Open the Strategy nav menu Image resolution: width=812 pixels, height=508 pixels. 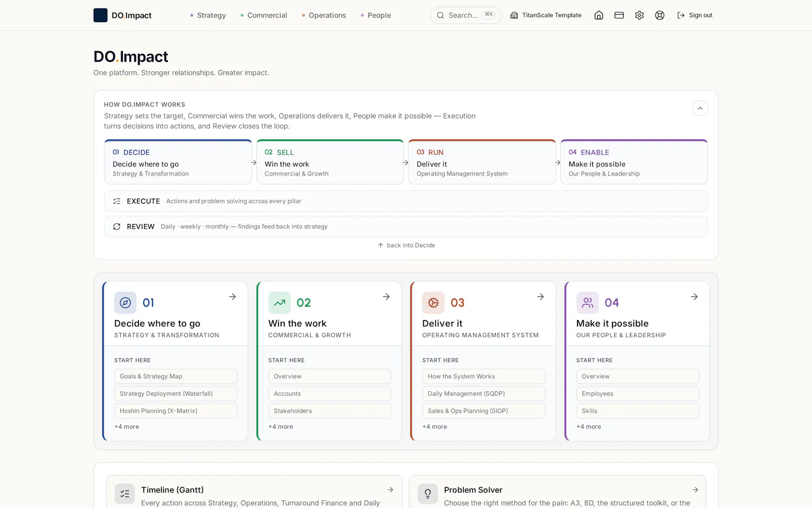coord(208,15)
